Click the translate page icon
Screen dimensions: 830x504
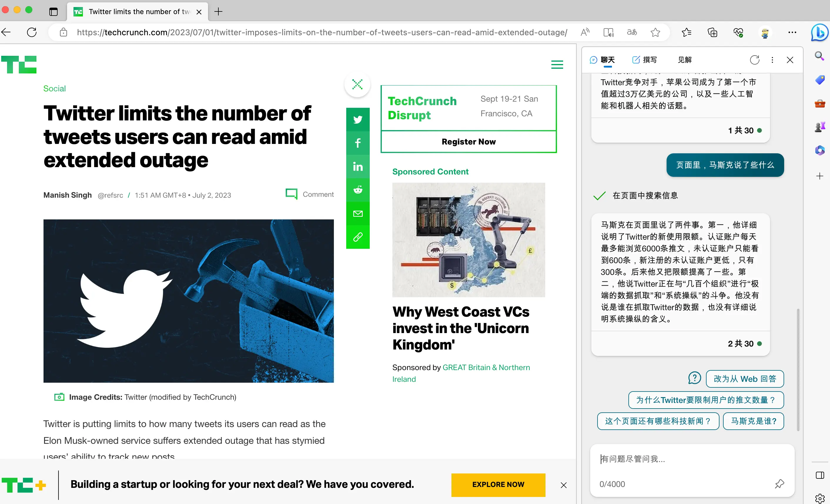click(x=632, y=32)
